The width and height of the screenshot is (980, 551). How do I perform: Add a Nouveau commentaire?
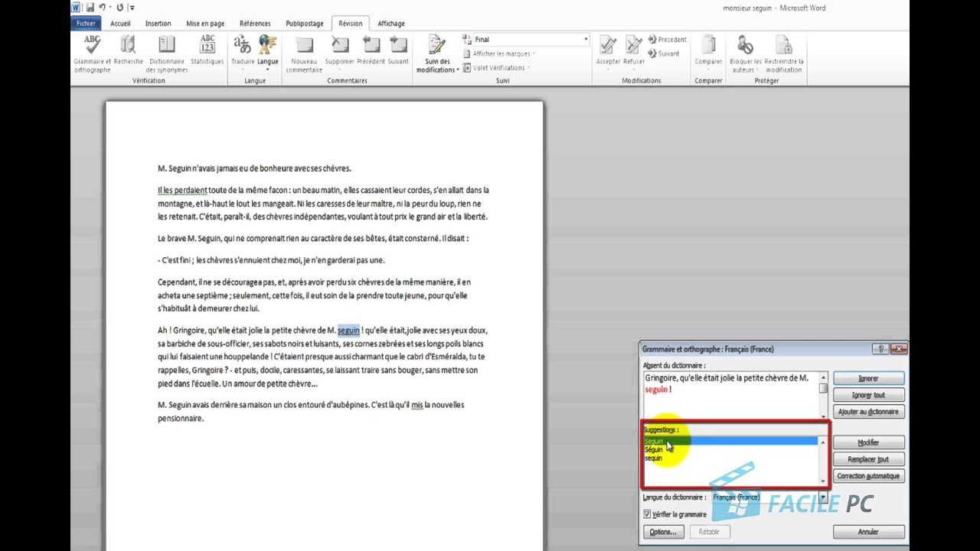[x=304, y=54]
